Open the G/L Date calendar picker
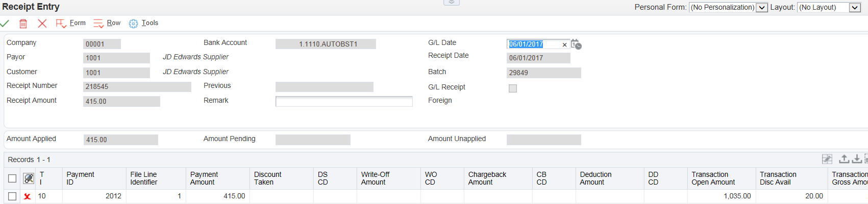This screenshot has width=868, height=204. click(x=576, y=44)
